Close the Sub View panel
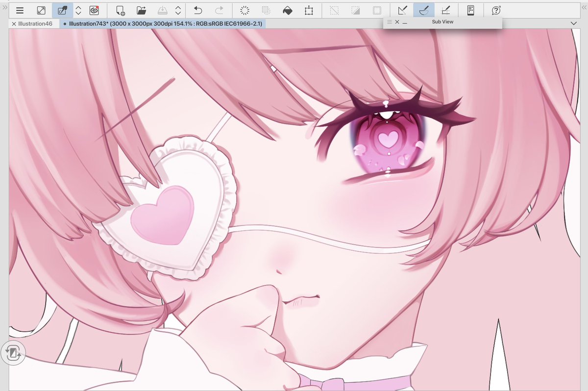 [x=397, y=22]
